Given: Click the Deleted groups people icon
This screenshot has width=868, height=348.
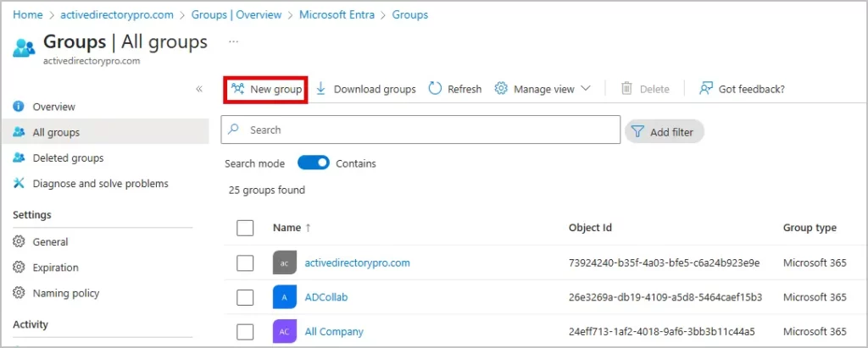Looking at the screenshot, I should 19,157.
